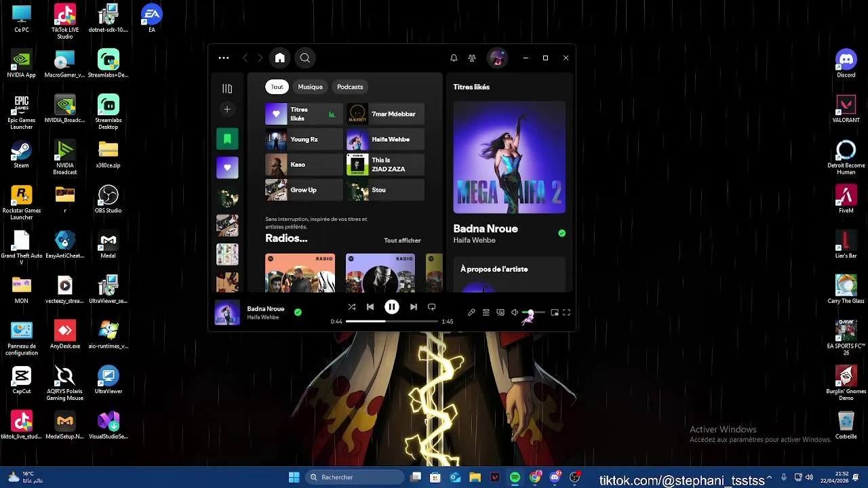
Task: Open the Grow Up shortcut card
Action: point(304,190)
